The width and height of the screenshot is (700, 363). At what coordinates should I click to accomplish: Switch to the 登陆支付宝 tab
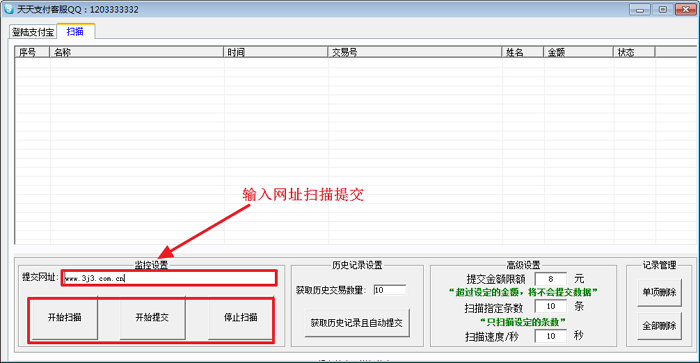(33, 32)
